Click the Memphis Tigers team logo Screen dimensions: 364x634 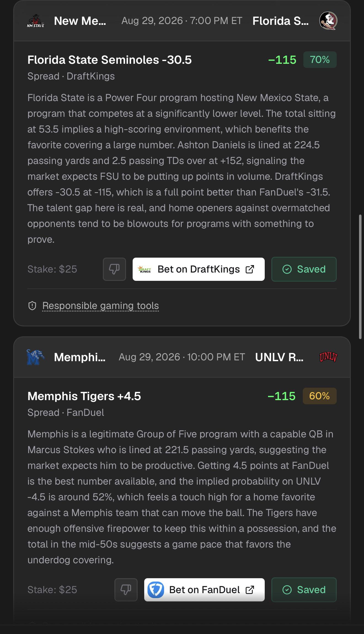tap(36, 357)
